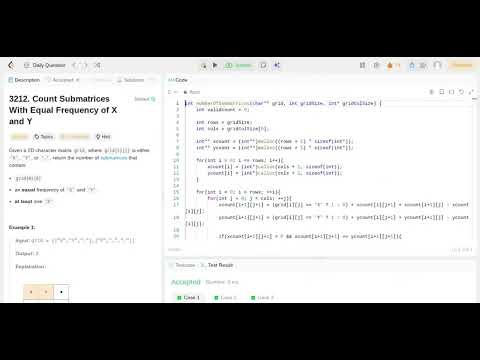Toggle the Auto mode lock option
Image resolution: width=480 pixels, height=360 pixels.
coord(192,92)
